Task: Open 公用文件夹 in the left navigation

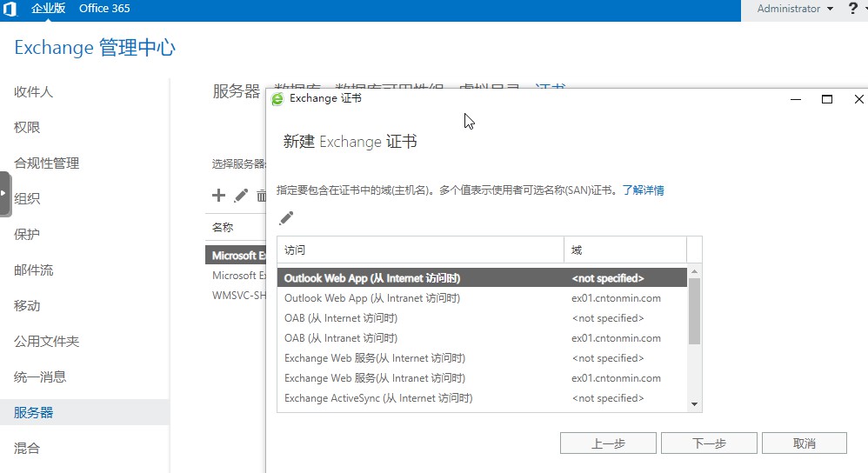Action: pos(46,342)
